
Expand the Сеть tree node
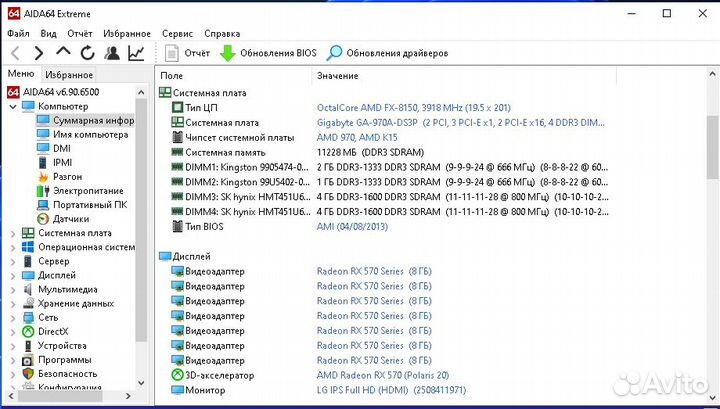tap(13, 318)
